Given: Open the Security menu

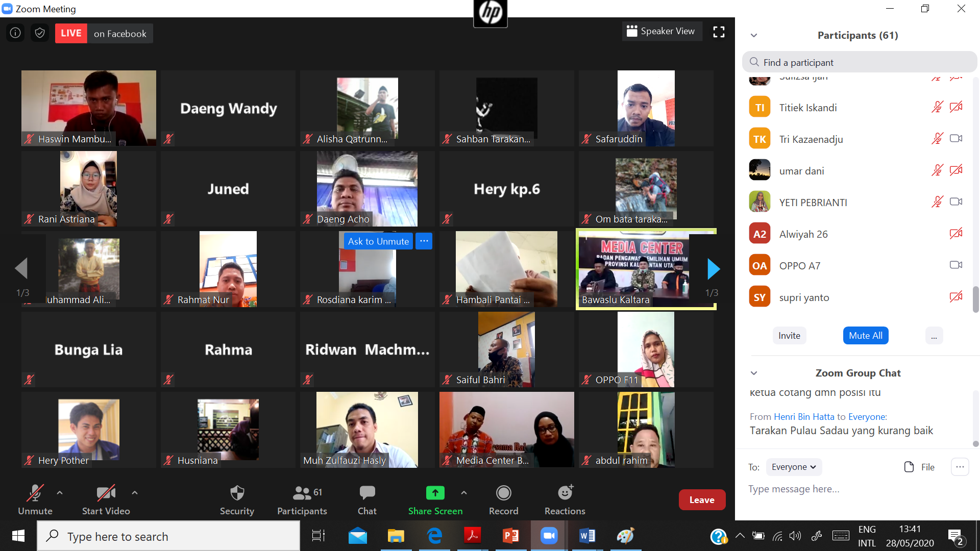Looking at the screenshot, I should coord(237,499).
